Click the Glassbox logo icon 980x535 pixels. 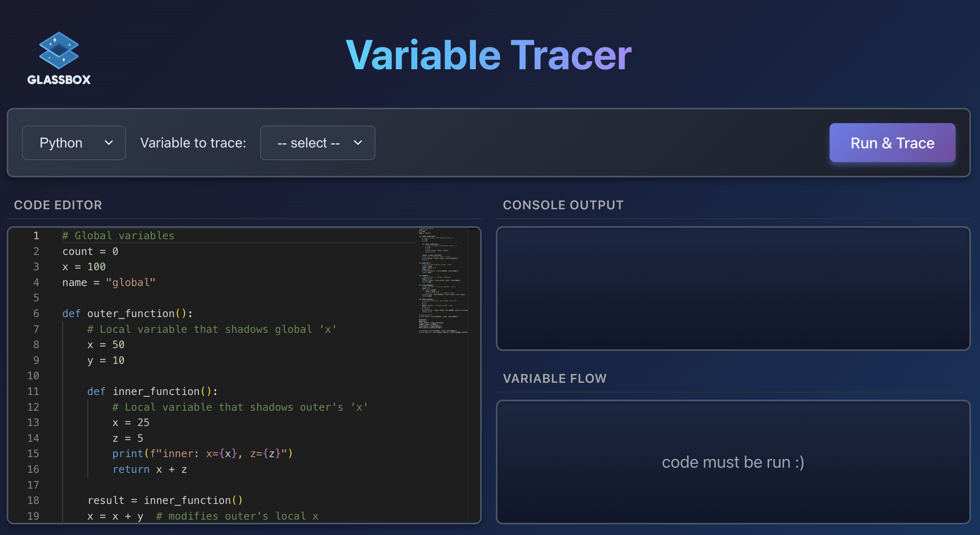[x=59, y=50]
